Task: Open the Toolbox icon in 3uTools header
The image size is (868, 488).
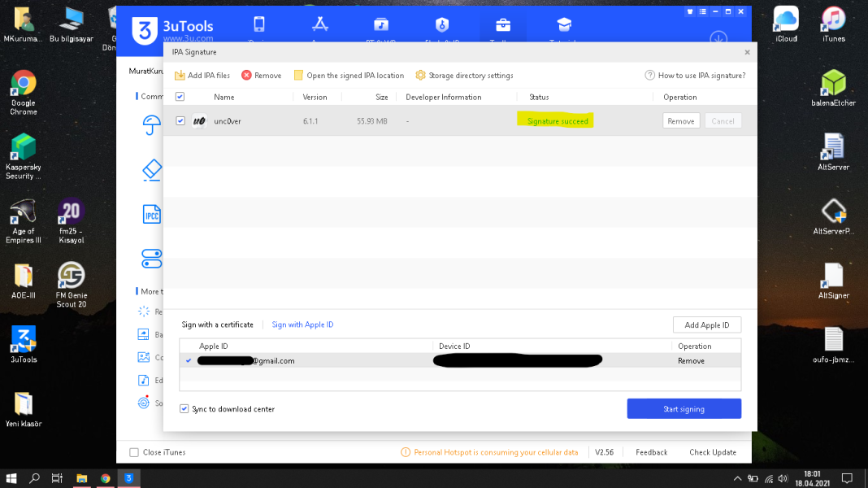Action: point(503,24)
